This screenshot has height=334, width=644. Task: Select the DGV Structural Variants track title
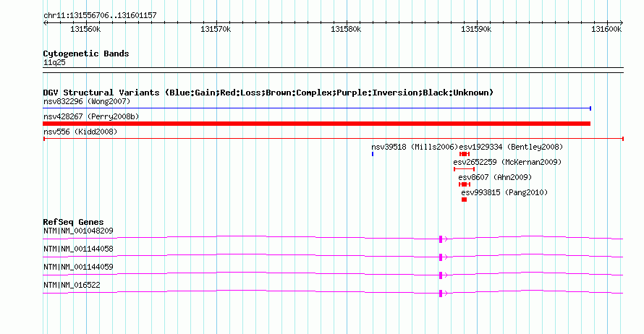268,93
